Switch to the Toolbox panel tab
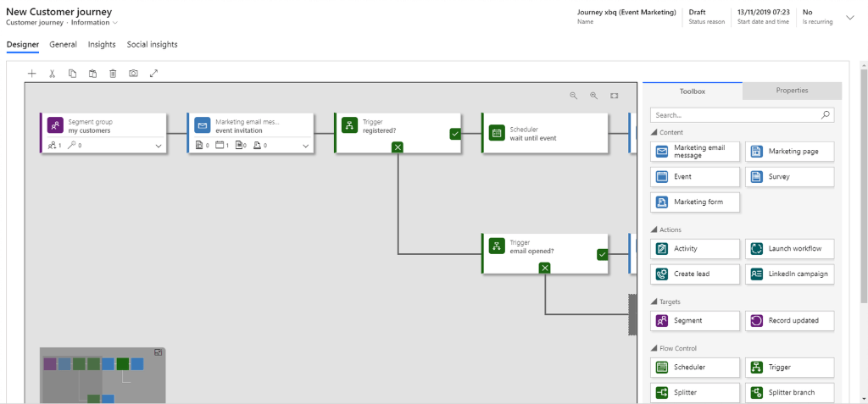This screenshot has width=868, height=404. coord(693,91)
